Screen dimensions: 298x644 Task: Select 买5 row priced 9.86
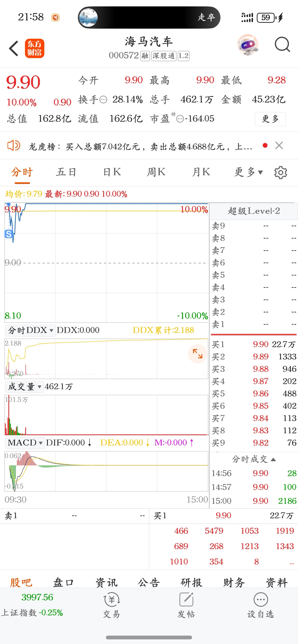coord(254,394)
